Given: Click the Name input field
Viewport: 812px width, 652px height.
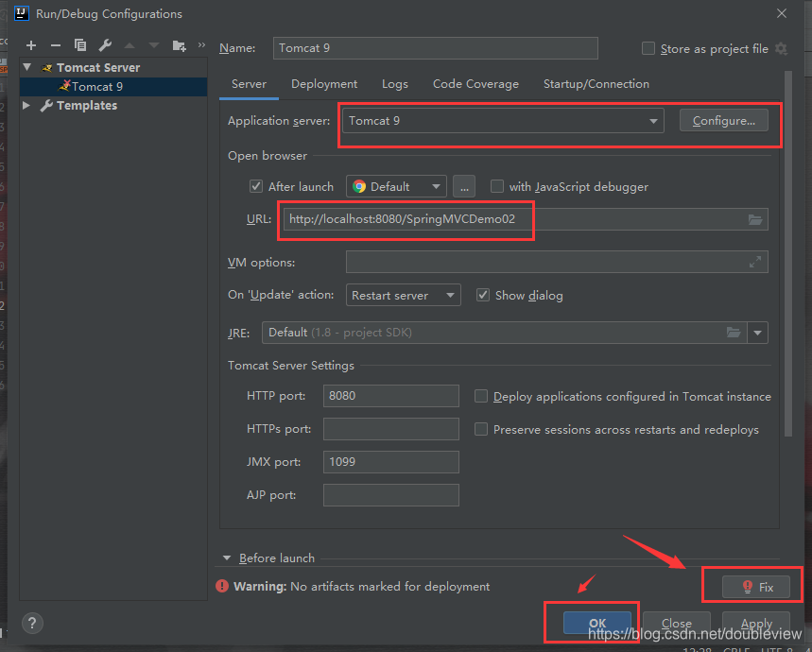Looking at the screenshot, I should pos(436,48).
